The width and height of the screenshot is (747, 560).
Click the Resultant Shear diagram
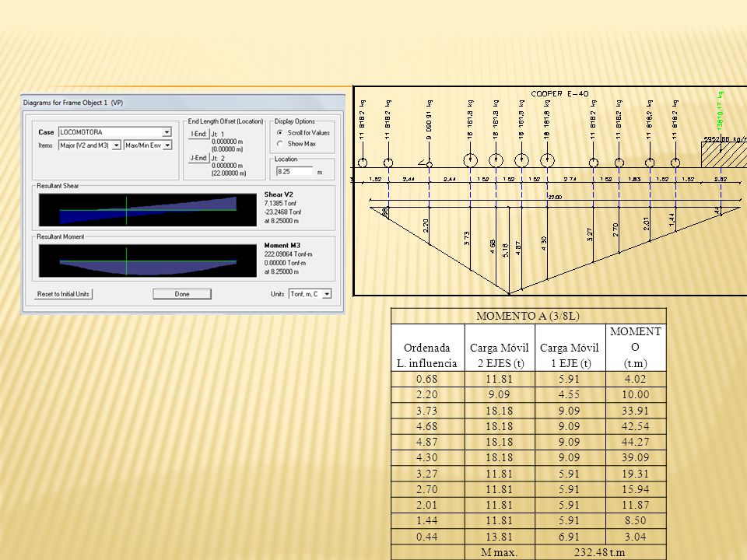click(148, 209)
